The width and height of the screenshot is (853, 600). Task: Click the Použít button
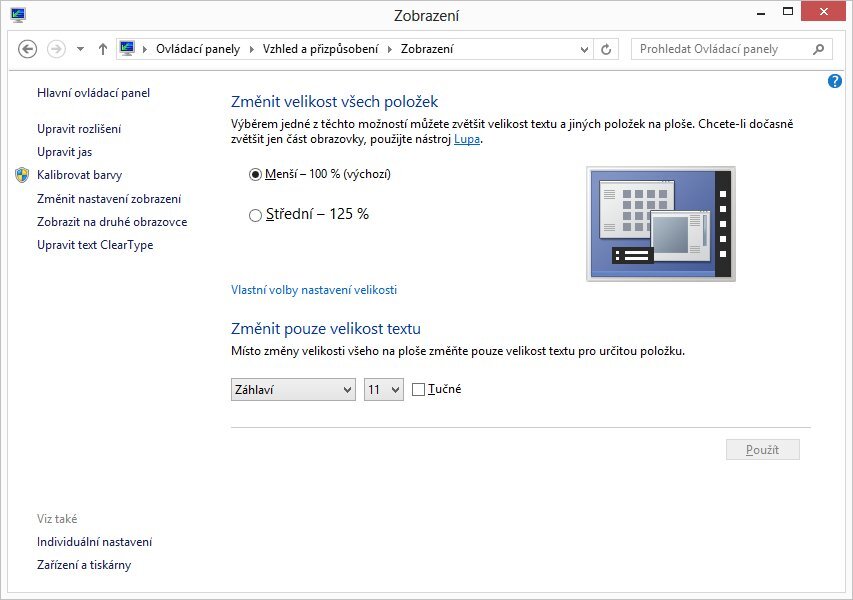coord(763,449)
